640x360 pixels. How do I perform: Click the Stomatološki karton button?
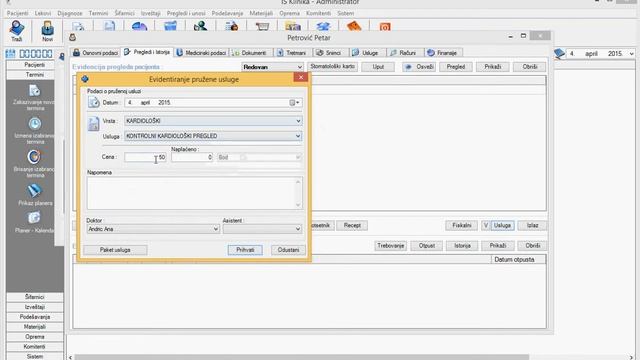coord(333,67)
